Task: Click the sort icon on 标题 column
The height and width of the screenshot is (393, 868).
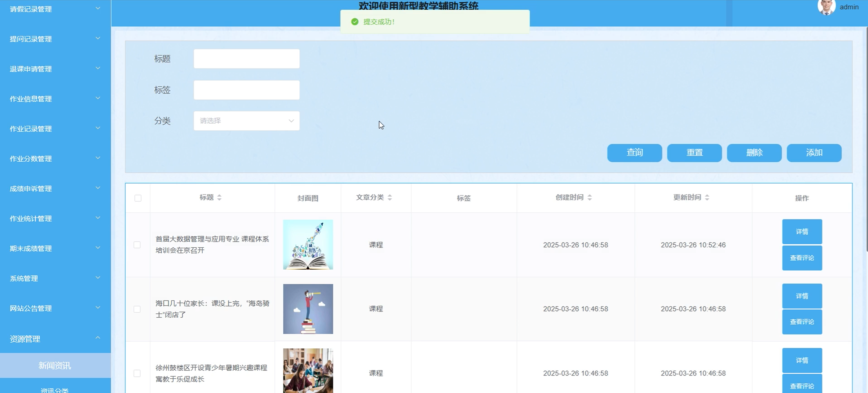Action: click(219, 198)
